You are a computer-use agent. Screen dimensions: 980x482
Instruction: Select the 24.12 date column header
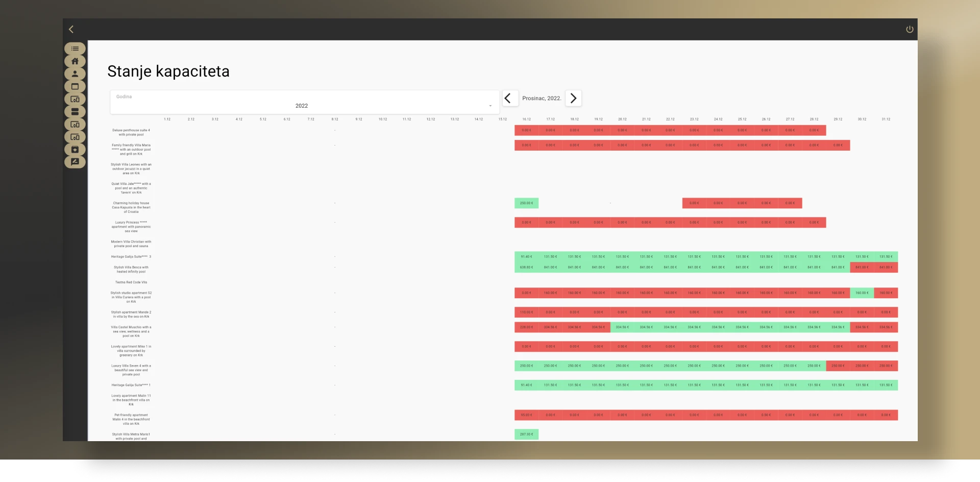(x=718, y=119)
